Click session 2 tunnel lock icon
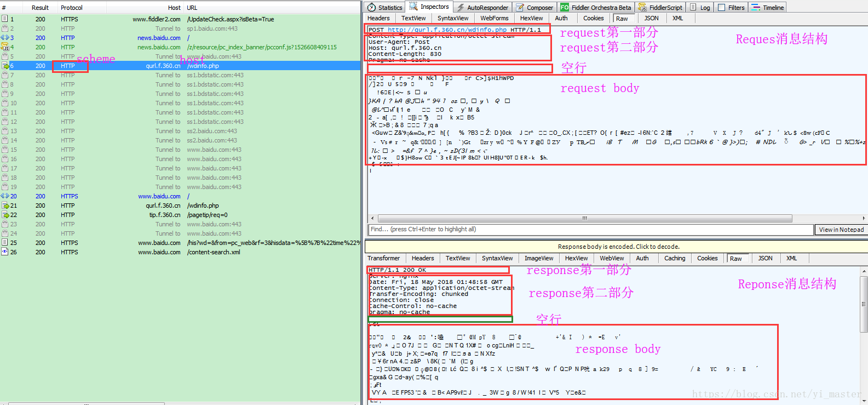This screenshot has width=868, height=405. [x=5, y=28]
